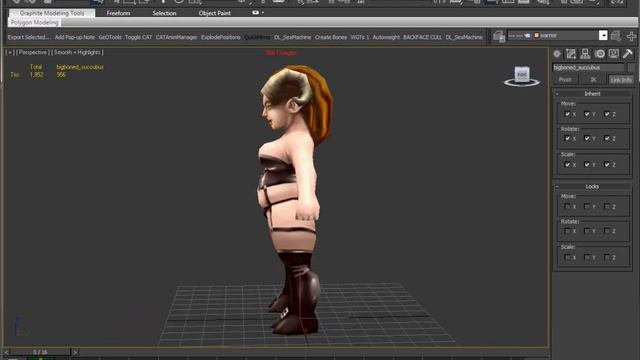Screen dimensions: 640x360
Task: Enable Locks Scale Z checkbox
Action: (x=607, y=257)
